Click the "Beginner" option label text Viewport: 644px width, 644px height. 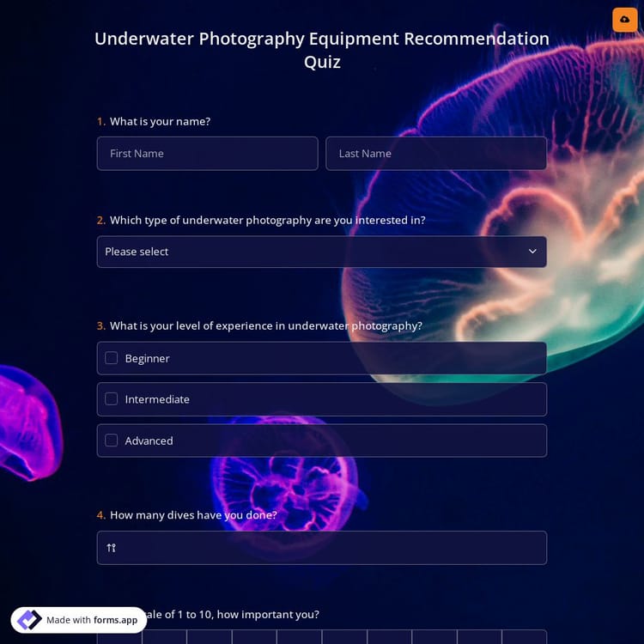tap(148, 358)
